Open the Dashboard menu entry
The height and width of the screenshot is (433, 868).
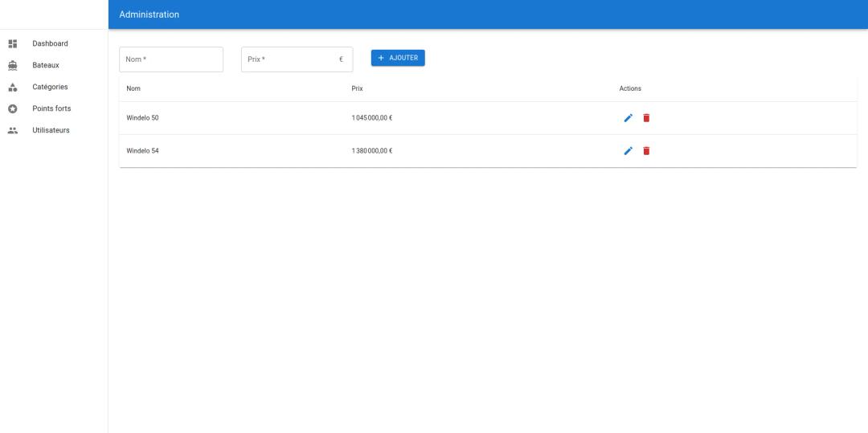point(54,43)
